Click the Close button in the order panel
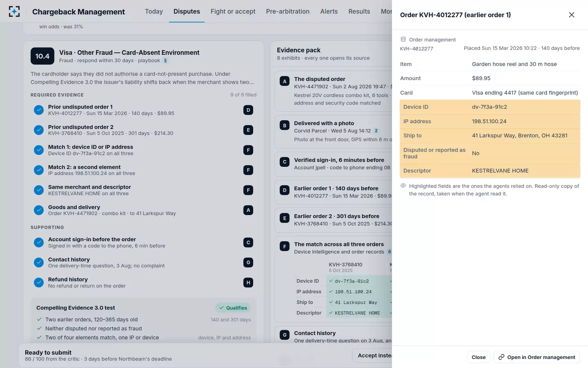Viewport: 588px width, 368px height. pos(479,357)
